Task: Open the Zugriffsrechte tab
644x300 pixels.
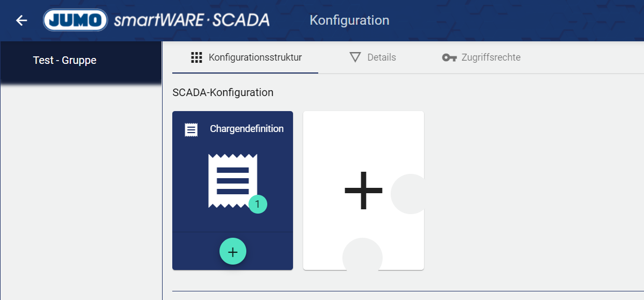Action: (x=491, y=57)
